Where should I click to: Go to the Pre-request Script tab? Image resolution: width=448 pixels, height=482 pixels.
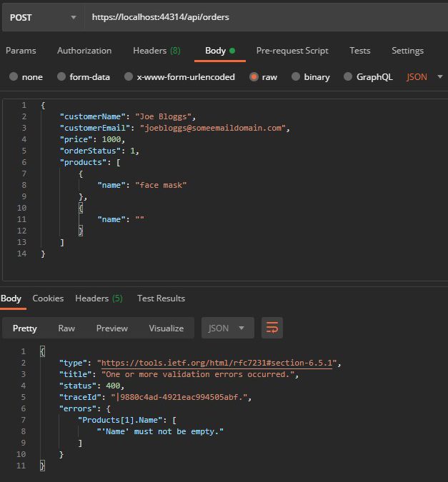coord(292,51)
